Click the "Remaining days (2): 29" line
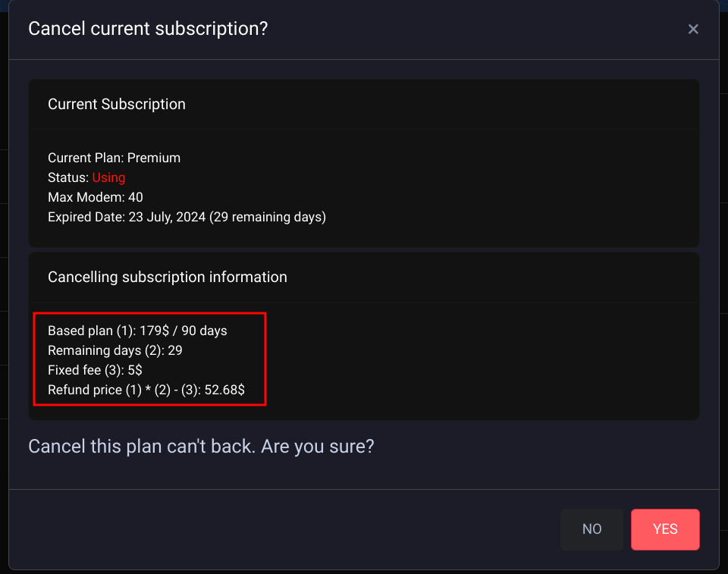Screen dimensions: 728x574 [115, 350]
